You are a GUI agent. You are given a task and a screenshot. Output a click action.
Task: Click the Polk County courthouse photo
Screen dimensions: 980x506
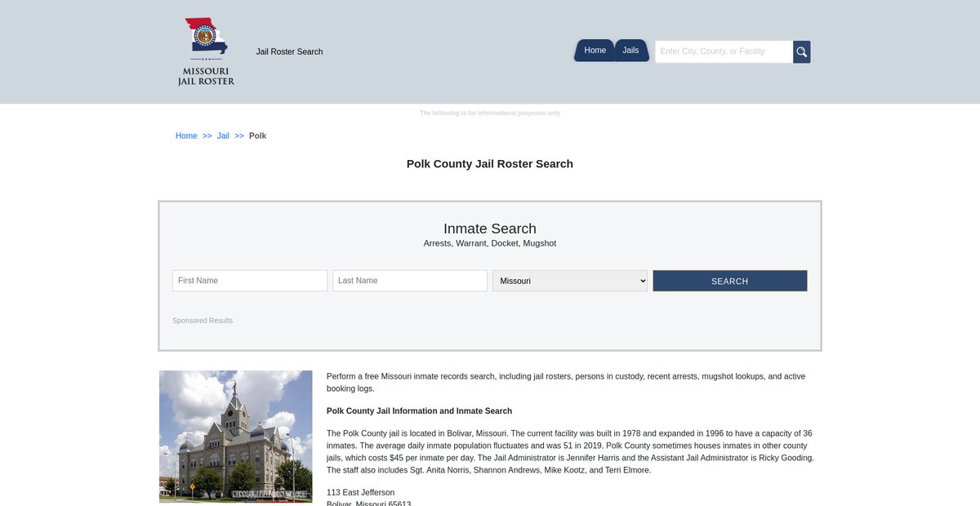[236, 437]
